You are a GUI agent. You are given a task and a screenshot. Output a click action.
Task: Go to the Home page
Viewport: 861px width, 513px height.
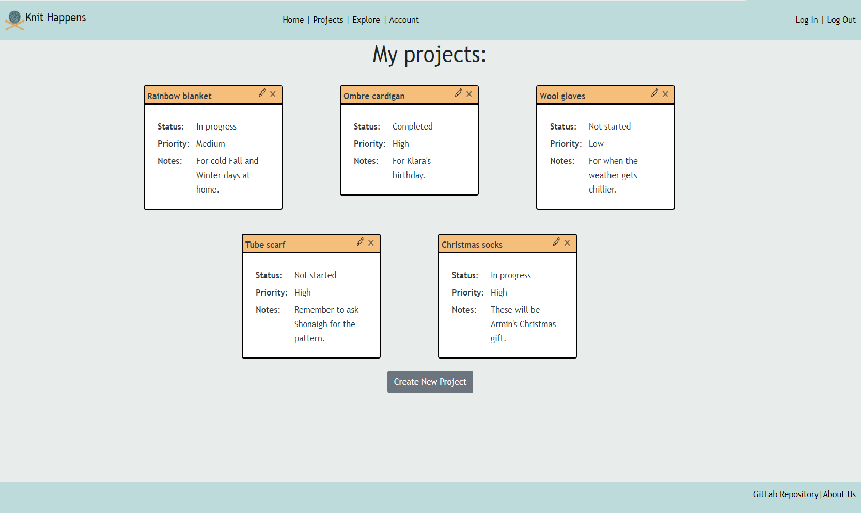pos(293,20)
